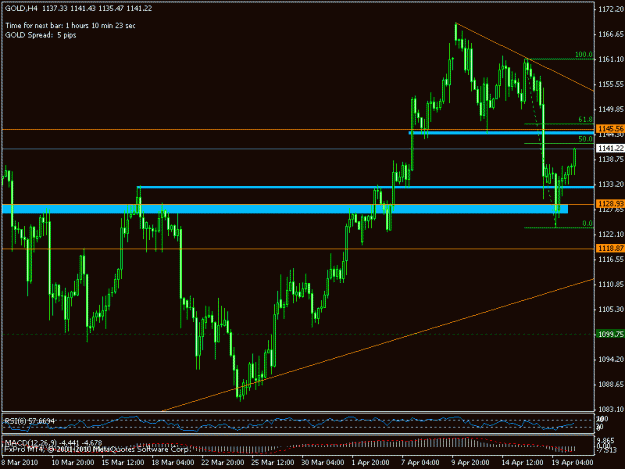
Task: Click the Fibonacci 61.8 level label
Action: coord(585,120)
